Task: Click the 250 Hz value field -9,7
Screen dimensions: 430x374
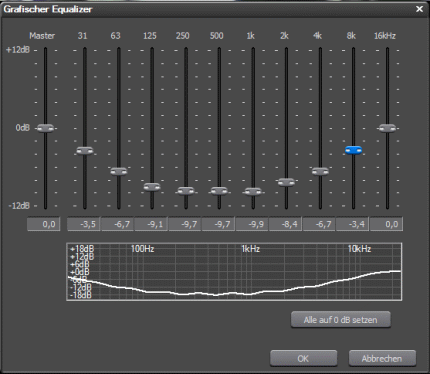Action: (185, 224)
